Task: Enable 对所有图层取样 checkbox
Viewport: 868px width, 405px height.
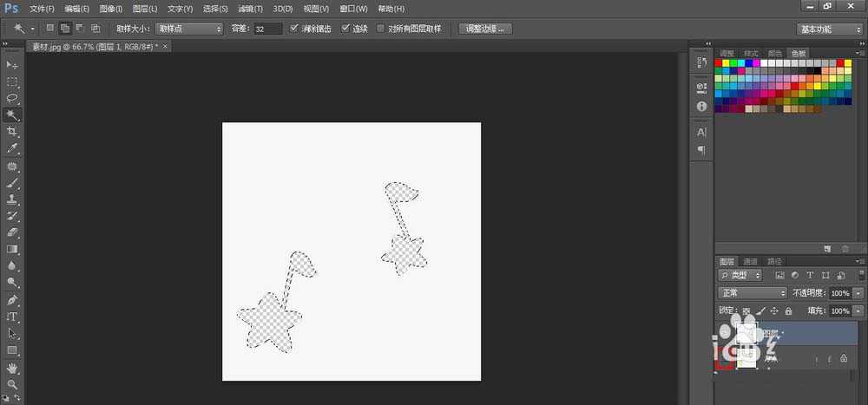Action: coord(379,29)
